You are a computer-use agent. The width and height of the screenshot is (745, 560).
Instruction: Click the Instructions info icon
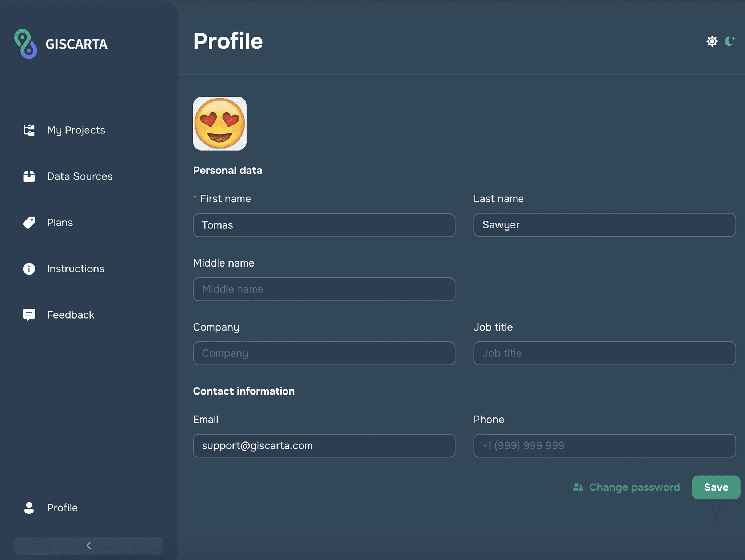[29, 269]
